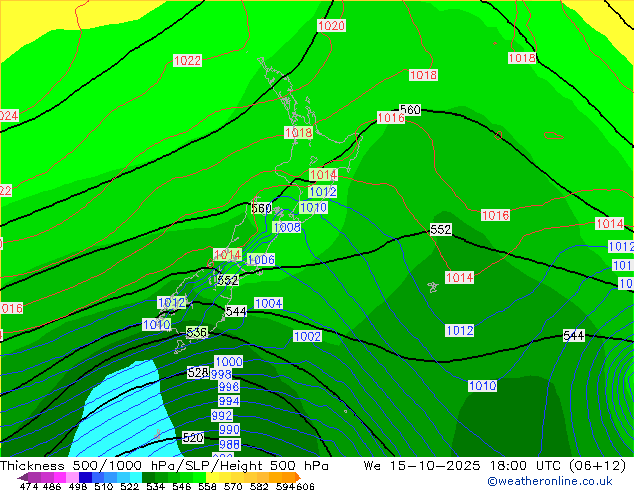Click the '510' legend value

(104, 486)
